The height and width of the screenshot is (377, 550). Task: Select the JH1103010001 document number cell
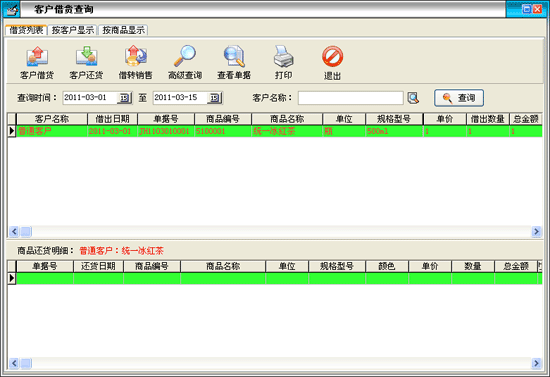[x=166, y=131]
